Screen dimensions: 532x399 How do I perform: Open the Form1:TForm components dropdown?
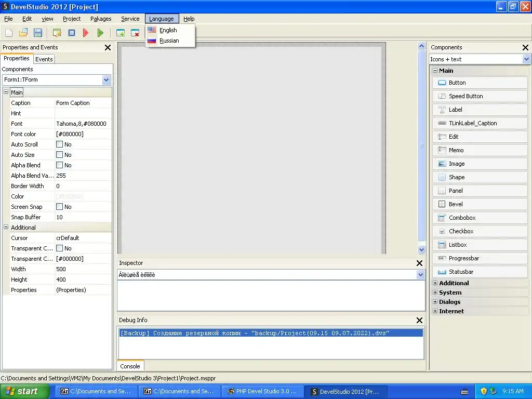pyautogui.click(x=106, y=79)
